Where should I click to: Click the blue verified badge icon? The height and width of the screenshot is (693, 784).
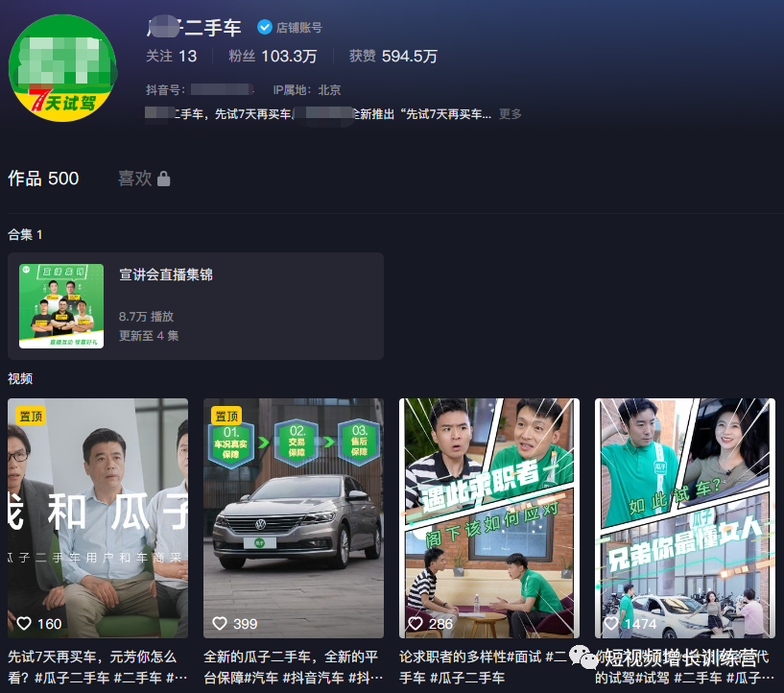click(x=265, y=29)
